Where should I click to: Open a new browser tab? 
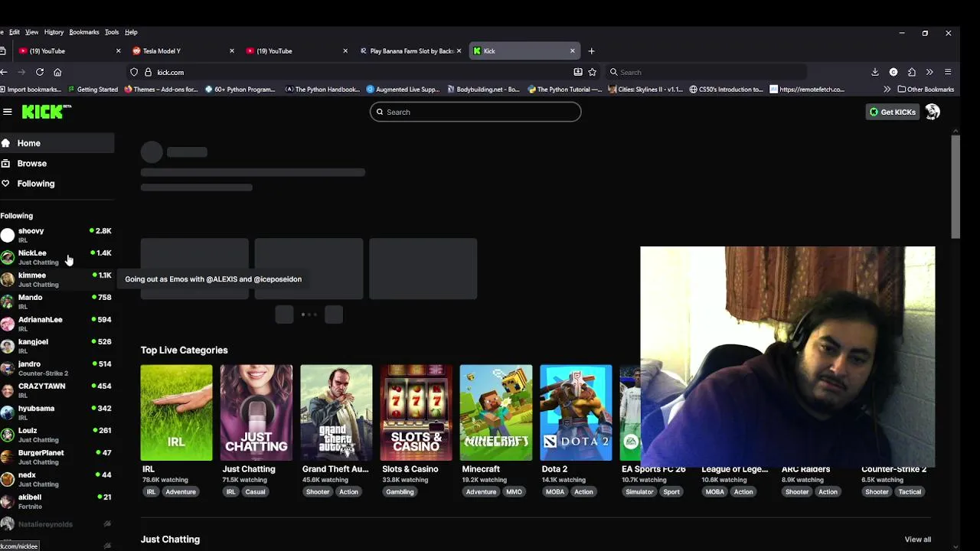(x=591, y=51)
